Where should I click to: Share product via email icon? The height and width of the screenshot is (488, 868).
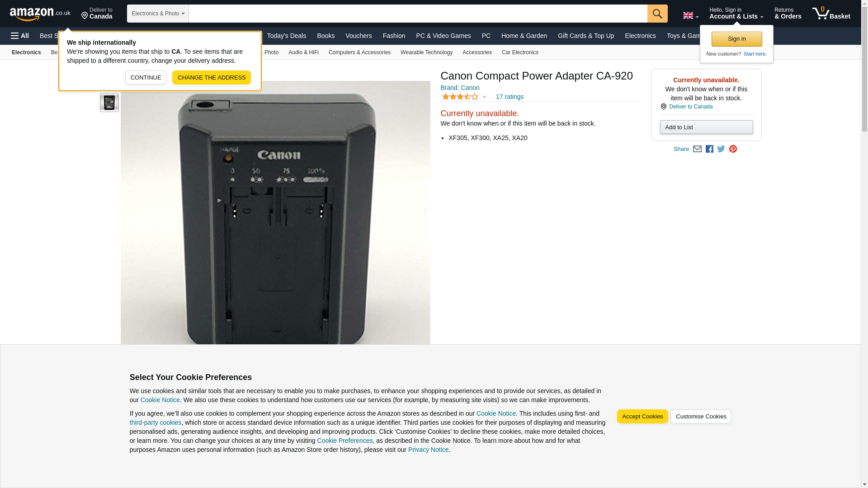[697, 149]
